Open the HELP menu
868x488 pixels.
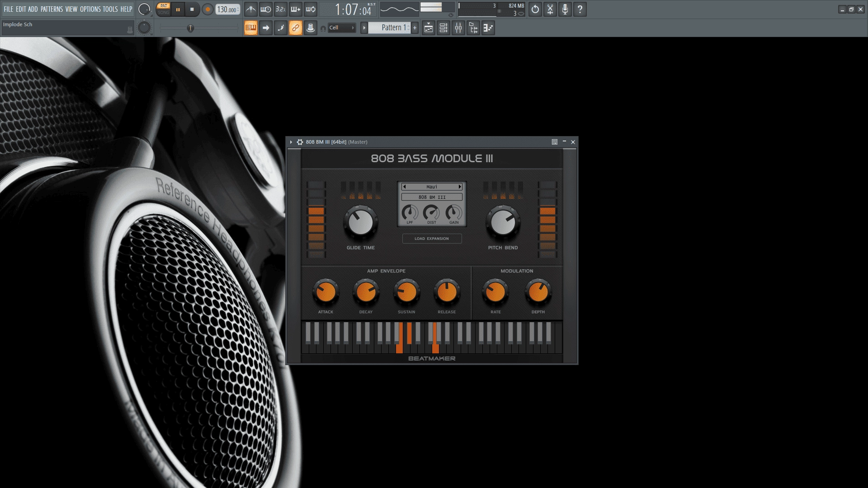(x=126, y=9)
